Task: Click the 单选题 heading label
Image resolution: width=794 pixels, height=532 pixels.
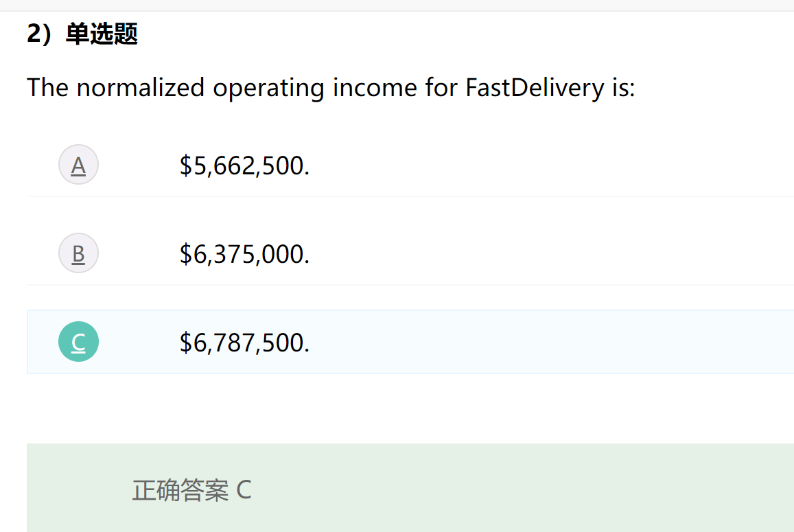Action: [x=102, y=34]
